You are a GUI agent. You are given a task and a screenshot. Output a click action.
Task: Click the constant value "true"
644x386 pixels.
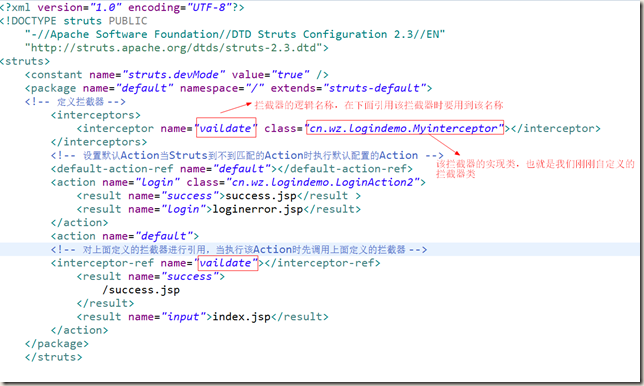click(x=290, y=75)
